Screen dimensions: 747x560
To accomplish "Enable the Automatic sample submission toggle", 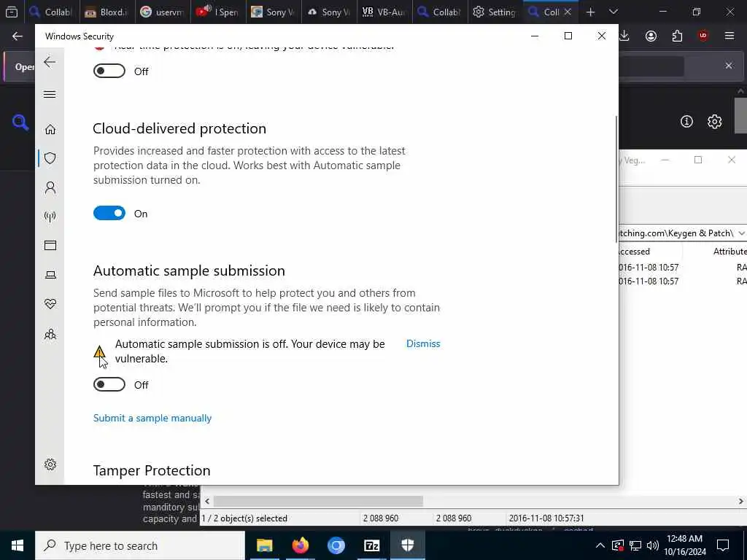I will [x=109, y=384].
